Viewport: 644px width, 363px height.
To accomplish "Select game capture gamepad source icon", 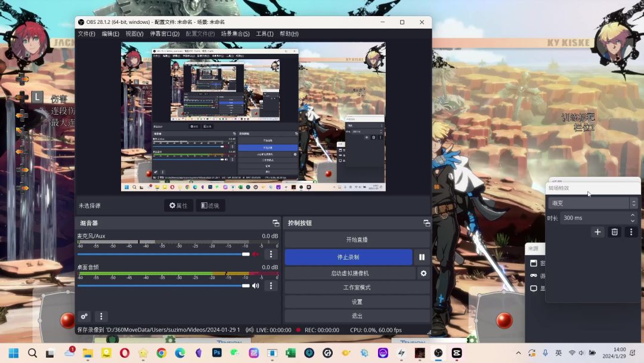I will point(534,275).
